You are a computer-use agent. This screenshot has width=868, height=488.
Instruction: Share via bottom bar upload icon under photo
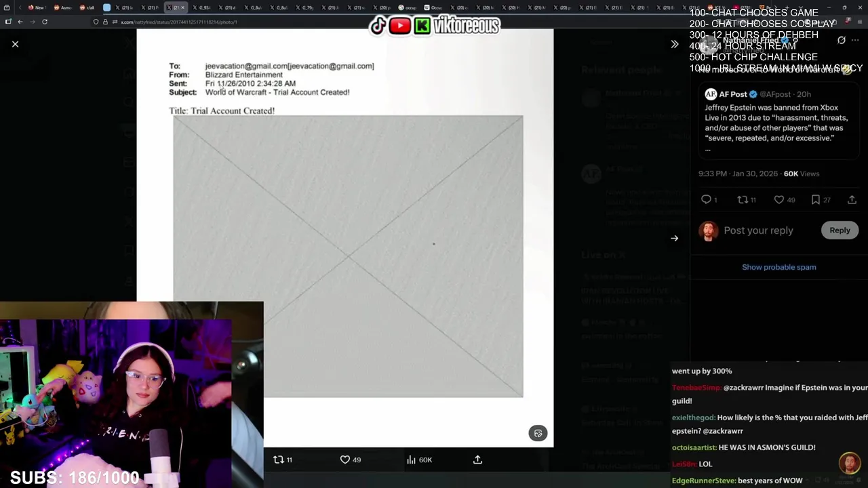click(477, 460)
